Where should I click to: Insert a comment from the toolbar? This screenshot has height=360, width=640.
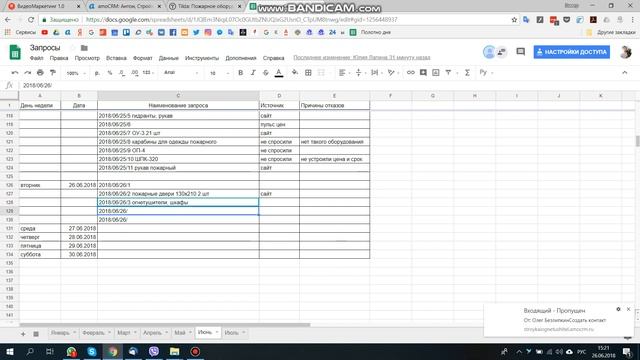423,73
